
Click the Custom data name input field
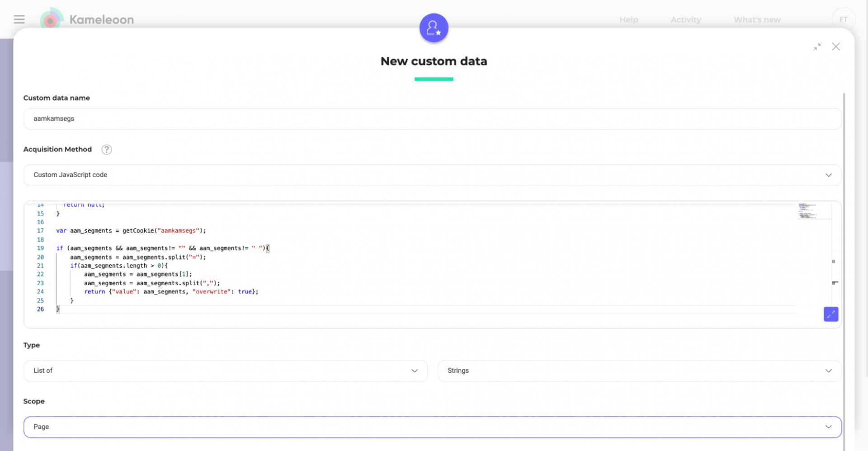[x=432, y=119]
